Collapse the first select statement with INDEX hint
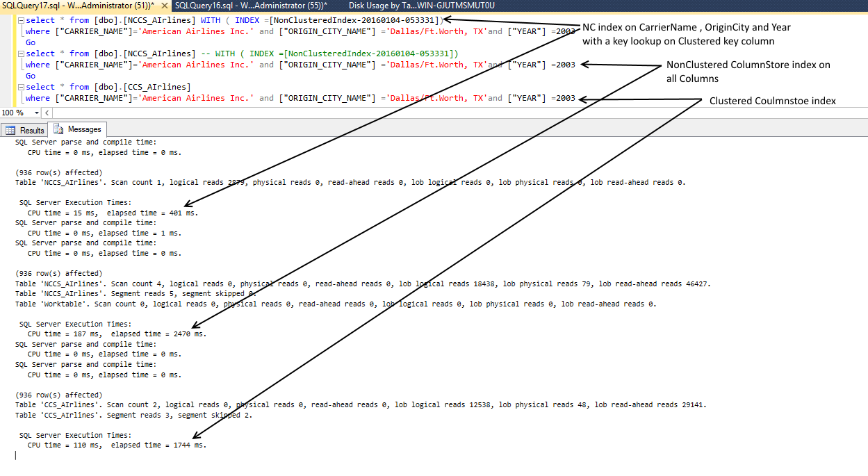Viewport: 868px width, 476px height. pos(22,21)
